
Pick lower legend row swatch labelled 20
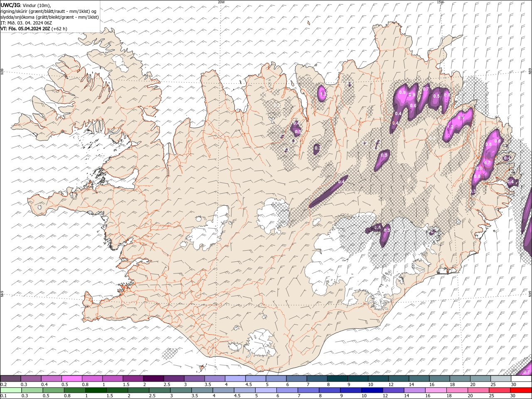(x=478, y=390)
